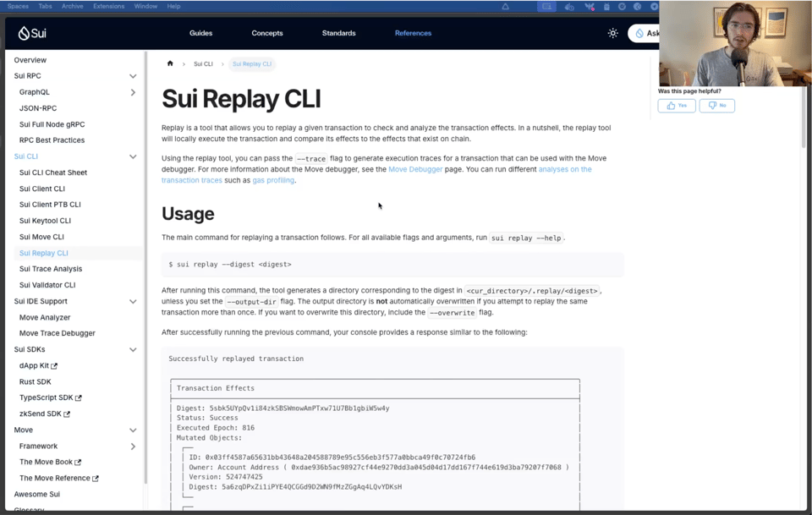
Task: Open the Extensions menu in menu bar
Action: pyautogui.click(x=108, y=6)
